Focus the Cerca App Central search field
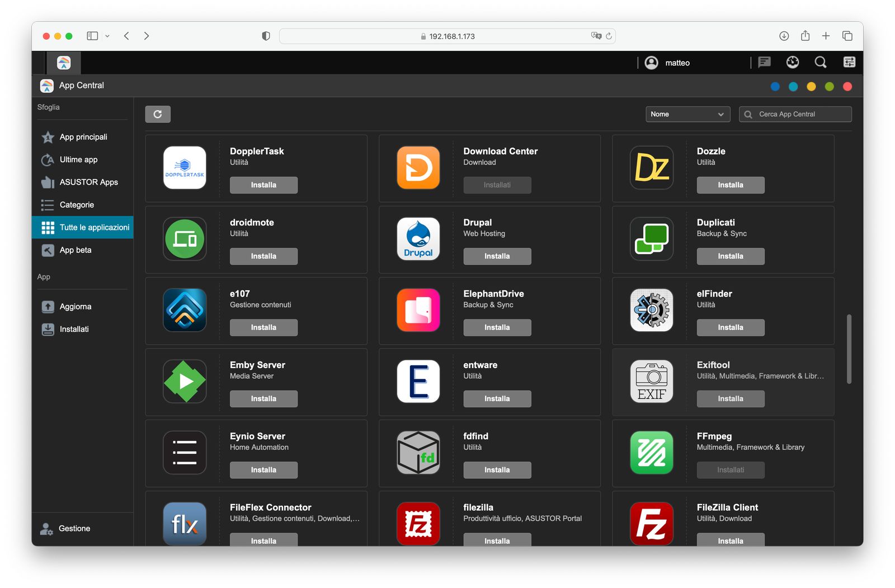 click(795, 114)
